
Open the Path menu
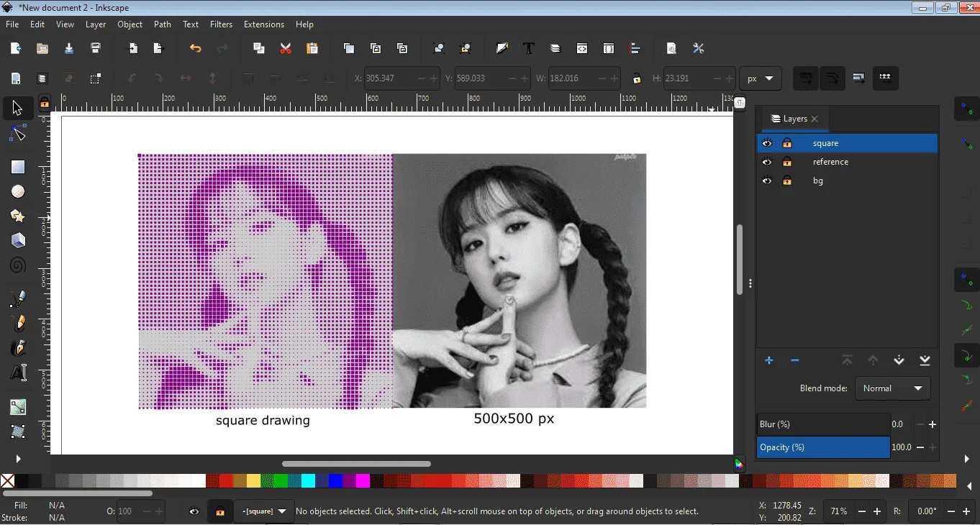click(163, 24)
